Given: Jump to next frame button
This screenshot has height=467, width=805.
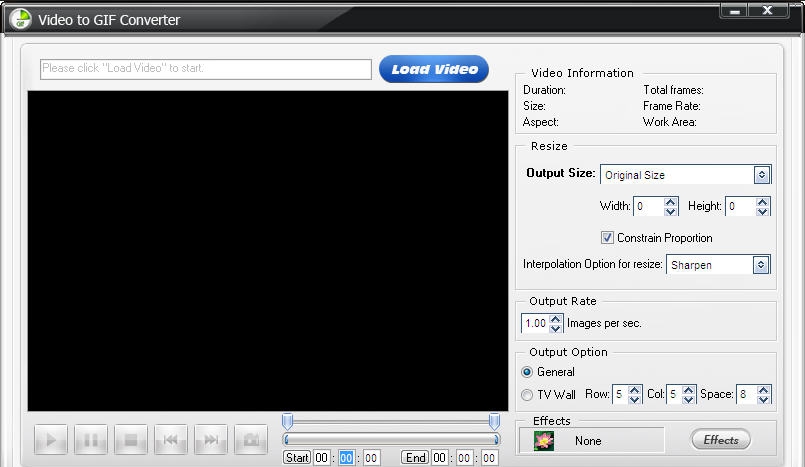Looking at the screenshot, I should pyautogui.click(x=211, y=440).
